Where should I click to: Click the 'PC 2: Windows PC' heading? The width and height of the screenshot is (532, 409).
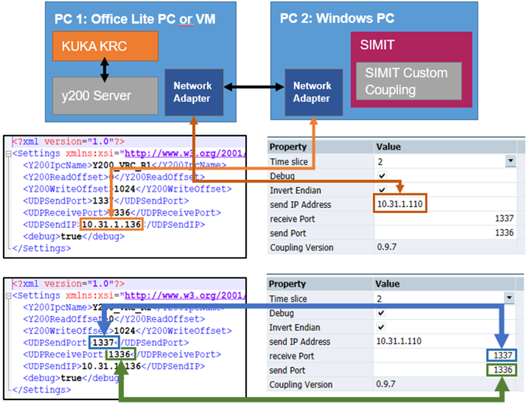pos(337,18)
